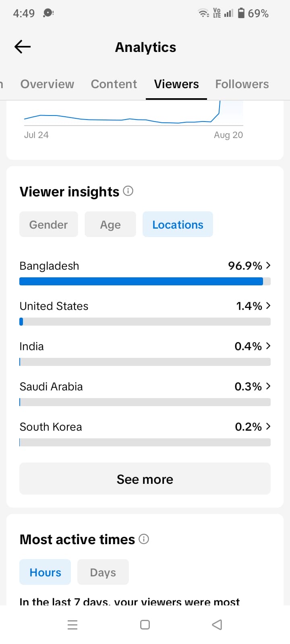Open the Overview tab

(x=48, y=84)
